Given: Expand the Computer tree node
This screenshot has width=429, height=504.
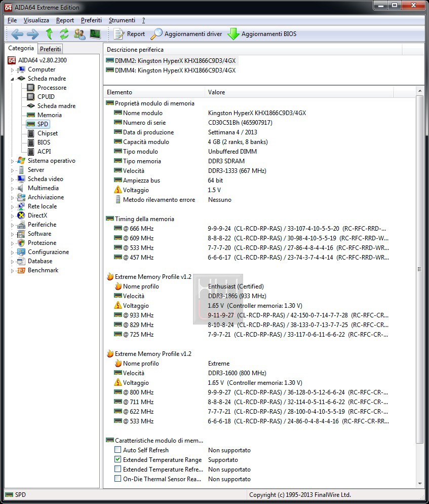Looking at the screenshot, I should click(12, 70).
